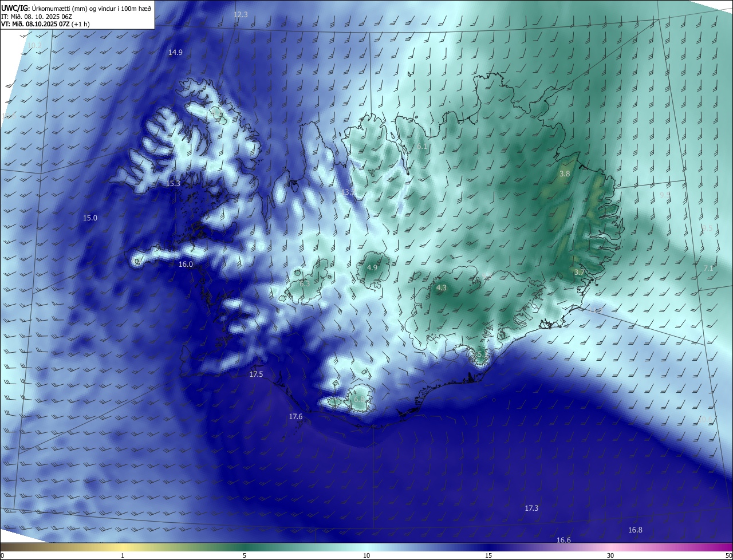The image size is (733, 560).
Task: Click the '1' label on the color scale
Action: coord(123,555)
